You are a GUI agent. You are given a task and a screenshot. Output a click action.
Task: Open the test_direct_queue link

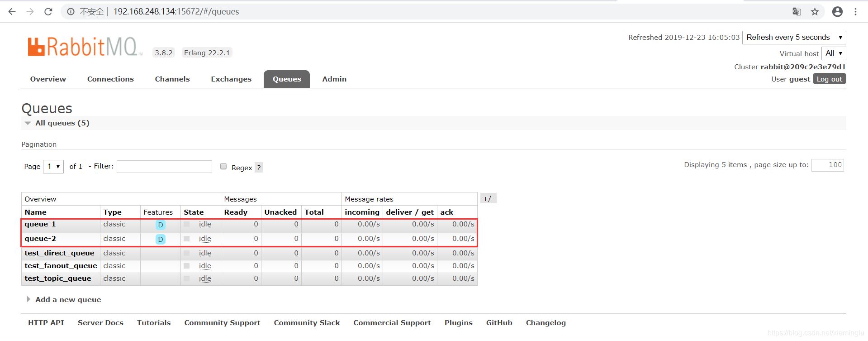(59, 253)
